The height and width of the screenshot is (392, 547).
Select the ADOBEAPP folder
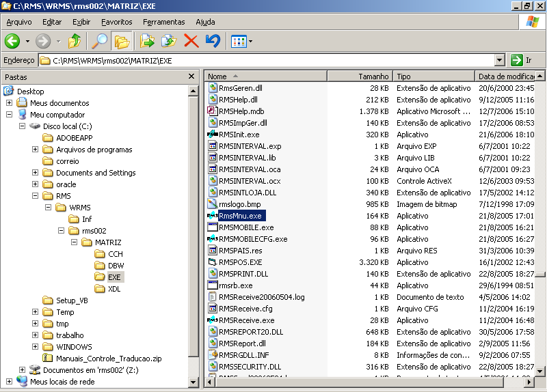[68, 138]
